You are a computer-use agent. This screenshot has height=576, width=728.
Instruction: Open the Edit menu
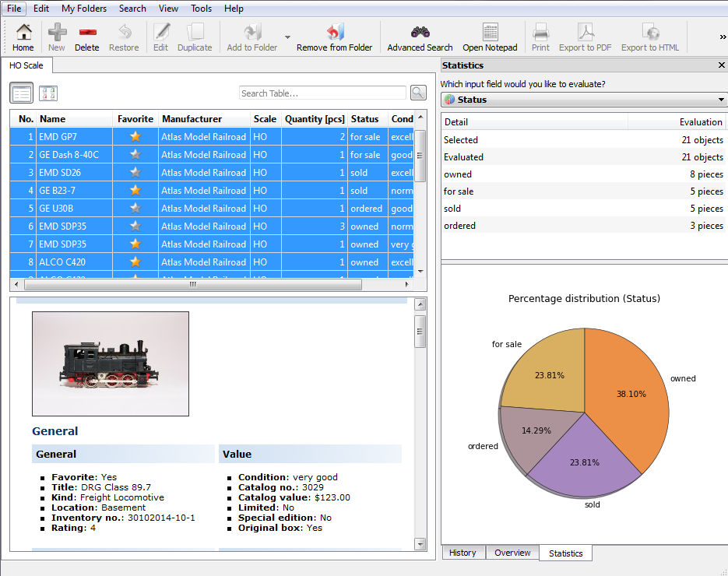(40, 9)
